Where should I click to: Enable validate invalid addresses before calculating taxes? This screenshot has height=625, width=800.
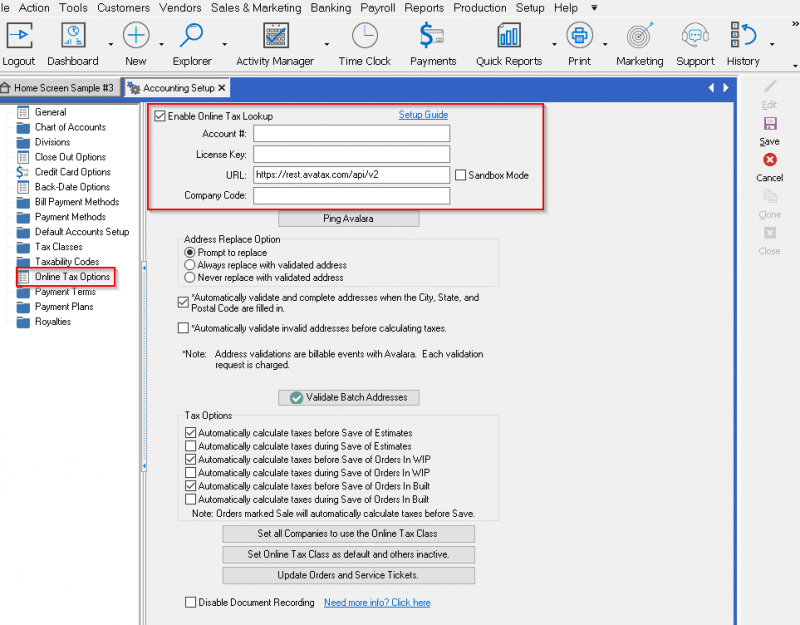pyautogui.click(x=183, y=328)
